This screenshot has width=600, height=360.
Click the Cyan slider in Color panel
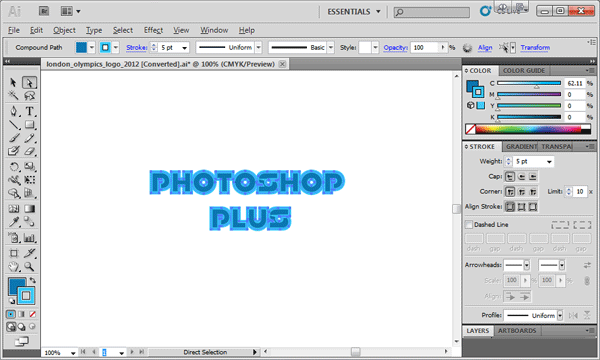(x=529, y=83)
